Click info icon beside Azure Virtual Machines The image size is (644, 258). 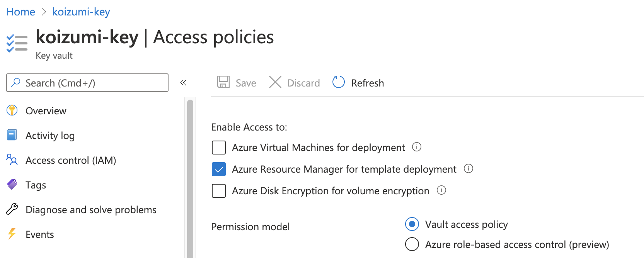417,147
